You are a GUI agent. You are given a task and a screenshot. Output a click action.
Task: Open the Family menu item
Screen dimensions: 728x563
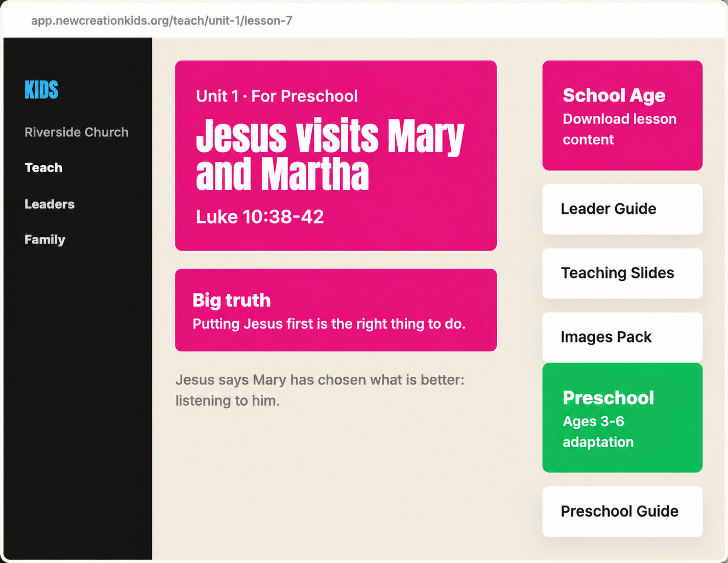click(45, 239)
